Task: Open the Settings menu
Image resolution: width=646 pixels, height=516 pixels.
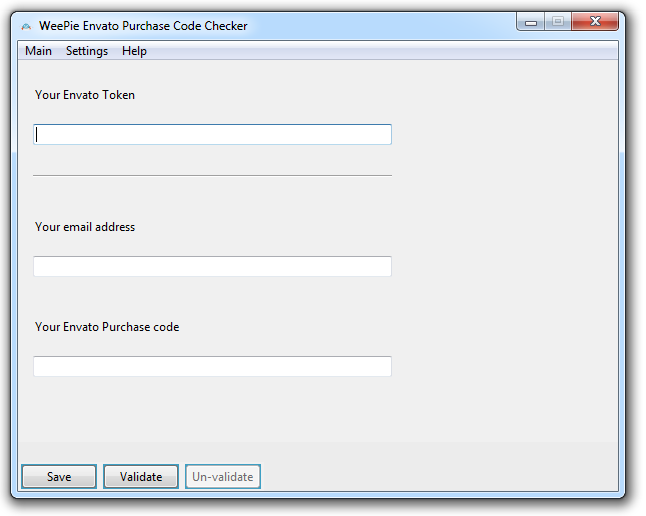Action: click(x=87, y=51)
